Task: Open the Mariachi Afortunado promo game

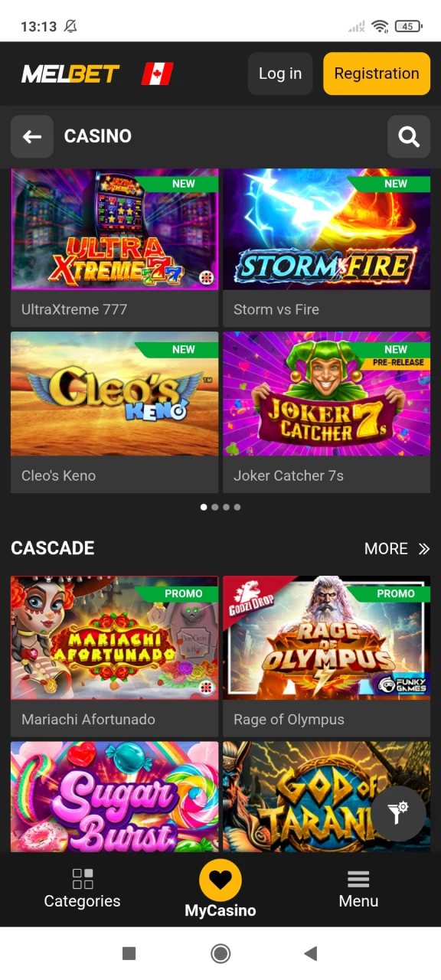Action: pos(115,656)
